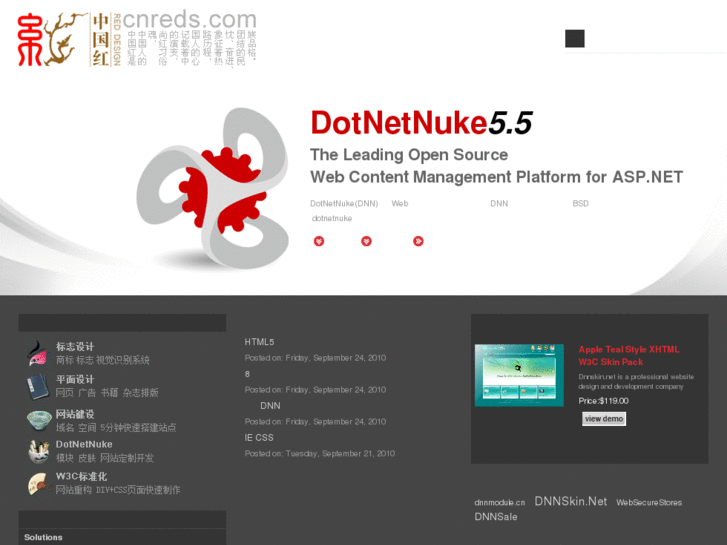Open the Apple Teal Style XHTML W3C Skin Pack title
This screenshot has height=545, width=727.
629,356
